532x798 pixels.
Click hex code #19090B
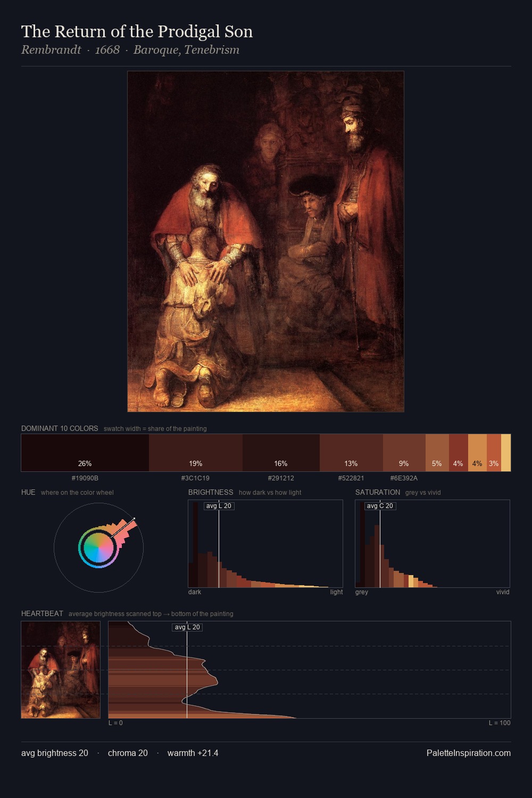85,478
